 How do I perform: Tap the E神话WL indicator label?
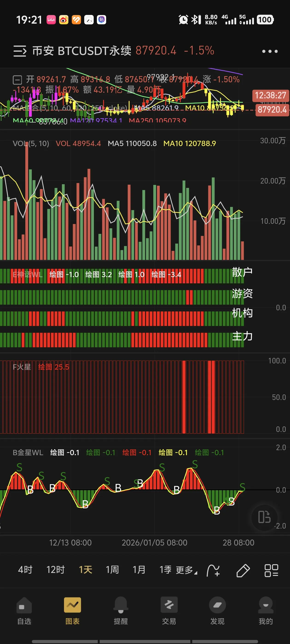[x=28, y=274]
